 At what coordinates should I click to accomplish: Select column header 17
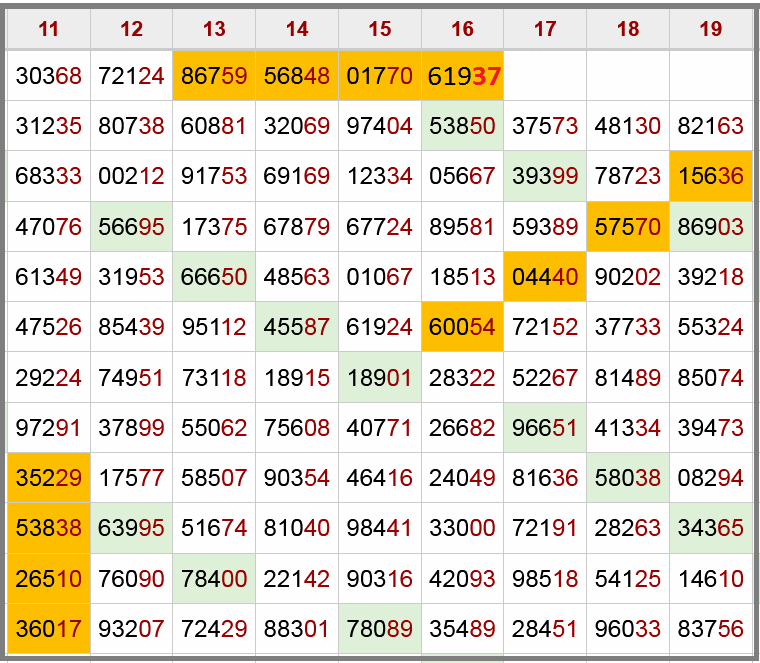545,29
